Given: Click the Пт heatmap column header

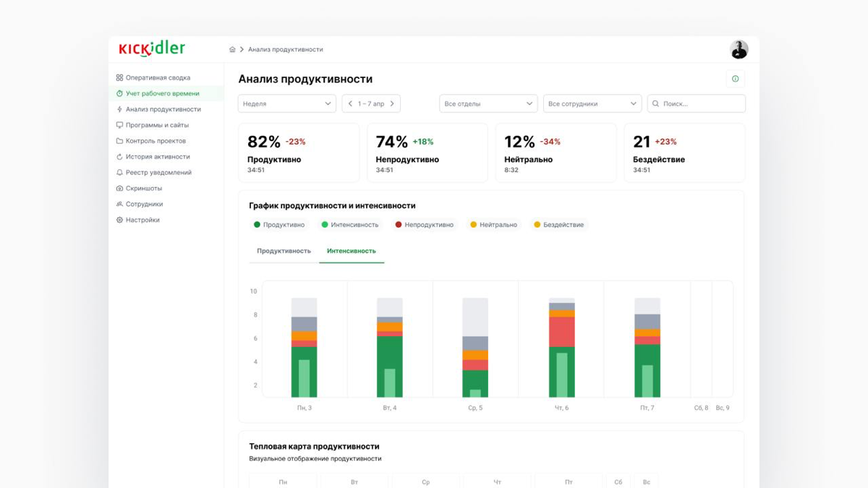Looking at the screenshot, I should (x=569, y=481).
